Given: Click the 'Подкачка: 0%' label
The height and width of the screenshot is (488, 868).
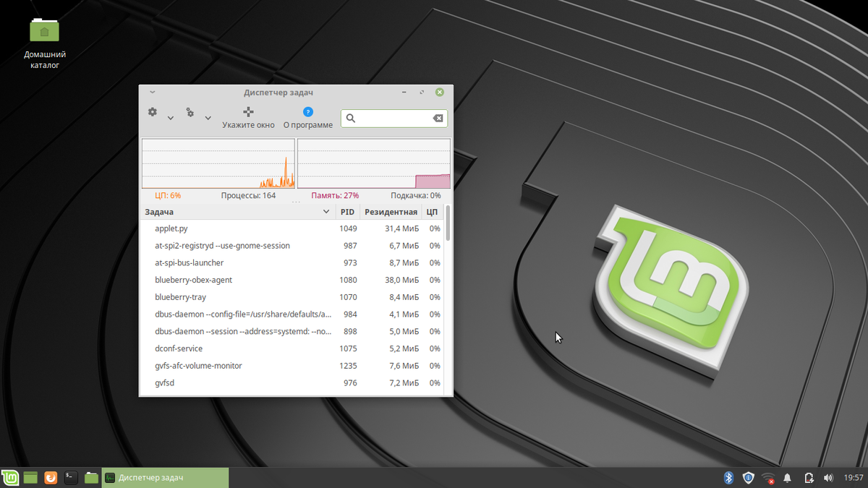Looking at the screenshot, I should (416, 195).
